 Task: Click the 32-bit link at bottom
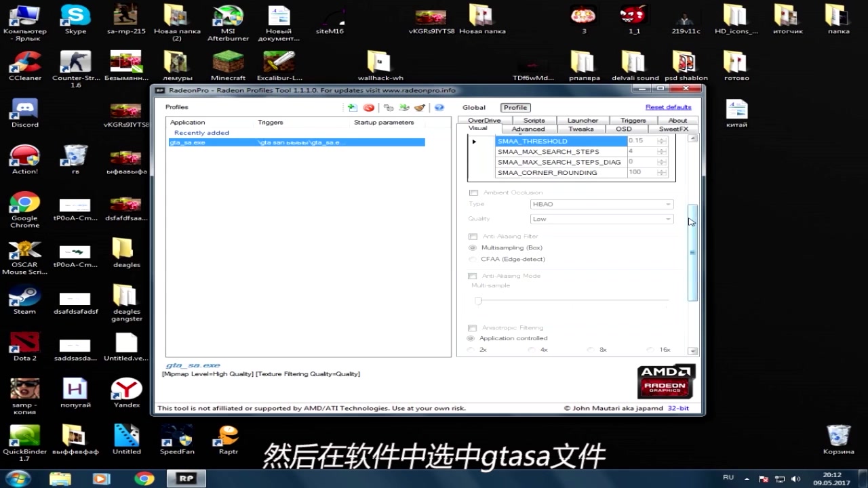click(678, 408)
